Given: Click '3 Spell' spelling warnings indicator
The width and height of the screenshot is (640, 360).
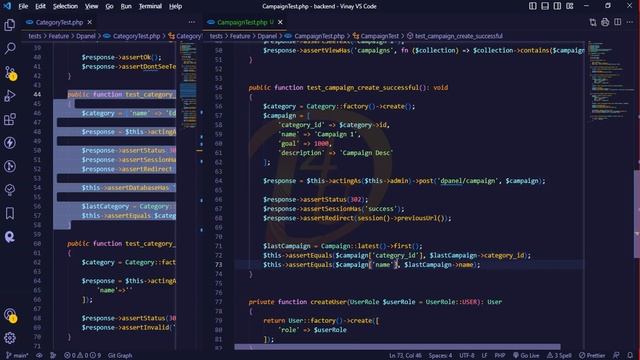Looking at the screenshot, I should 559,356.
